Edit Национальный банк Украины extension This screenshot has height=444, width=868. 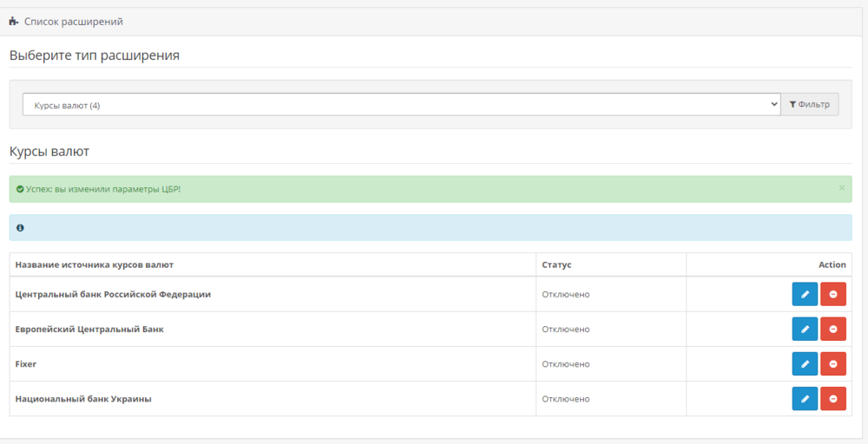(805, 399)
